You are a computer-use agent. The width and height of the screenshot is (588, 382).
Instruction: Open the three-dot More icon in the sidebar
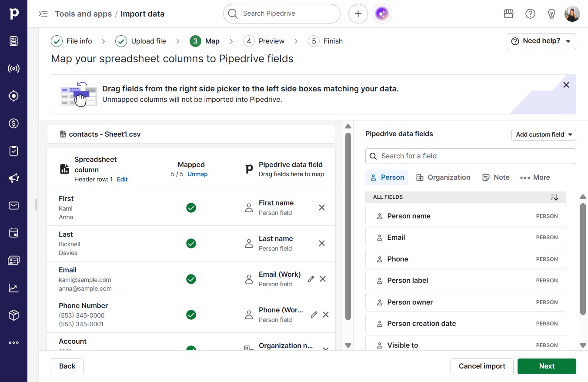pyautogui.click(x=13, y=342)
